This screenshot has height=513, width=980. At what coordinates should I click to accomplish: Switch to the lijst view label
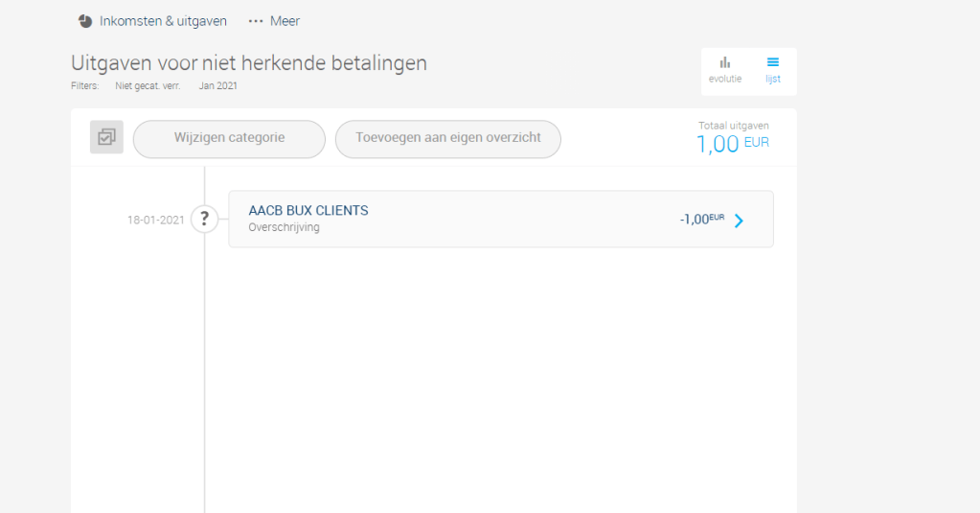tap(772, 80)
